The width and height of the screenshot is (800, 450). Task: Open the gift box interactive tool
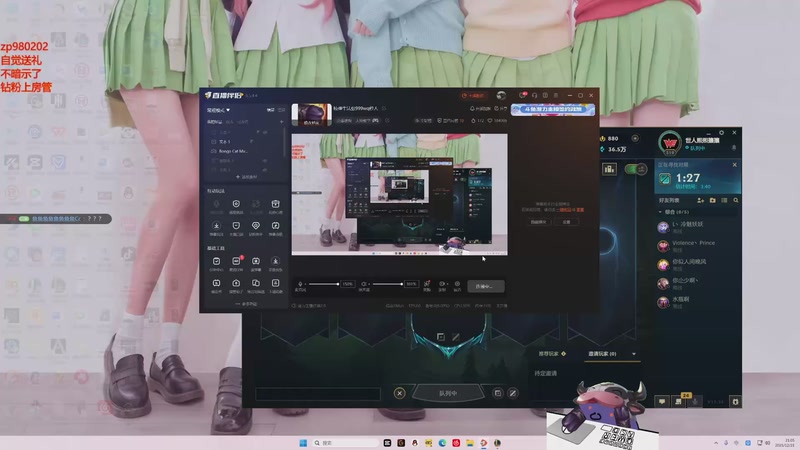coord(276,205)
